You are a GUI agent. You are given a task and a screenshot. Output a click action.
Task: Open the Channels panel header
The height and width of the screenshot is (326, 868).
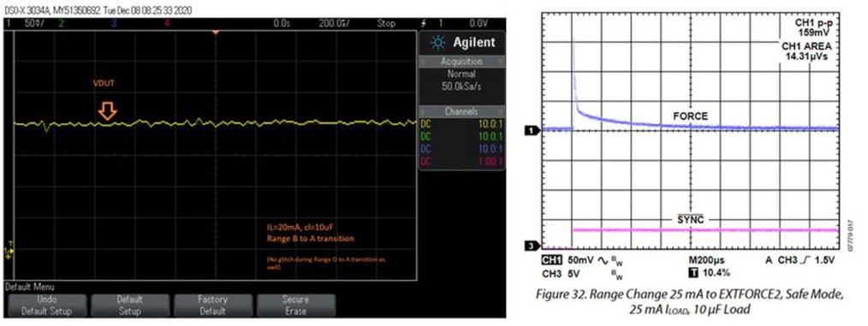tap(461, 111)
